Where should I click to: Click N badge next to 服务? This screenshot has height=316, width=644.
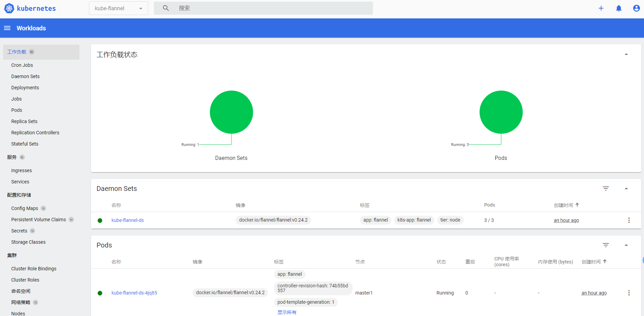[x=22, y=157]
